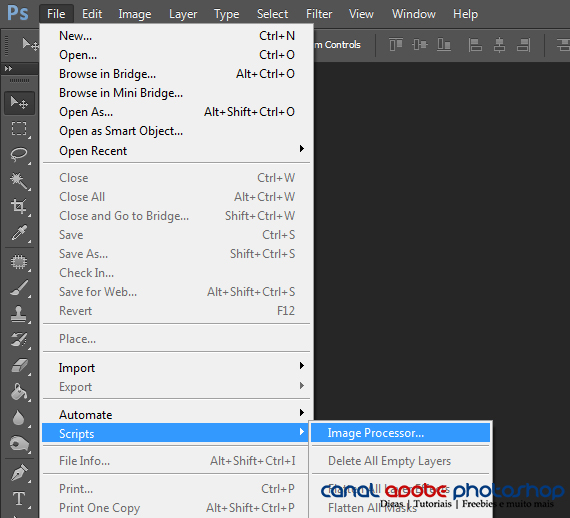Choose Delete All Empty Layers script

point(401,461)
